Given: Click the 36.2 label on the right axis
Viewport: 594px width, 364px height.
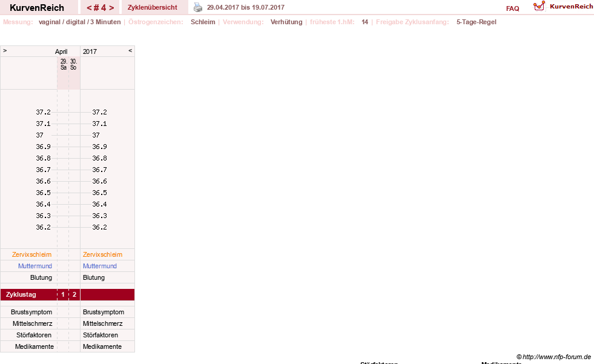Looking at the screenshot, I should click(x=99, y=227).
